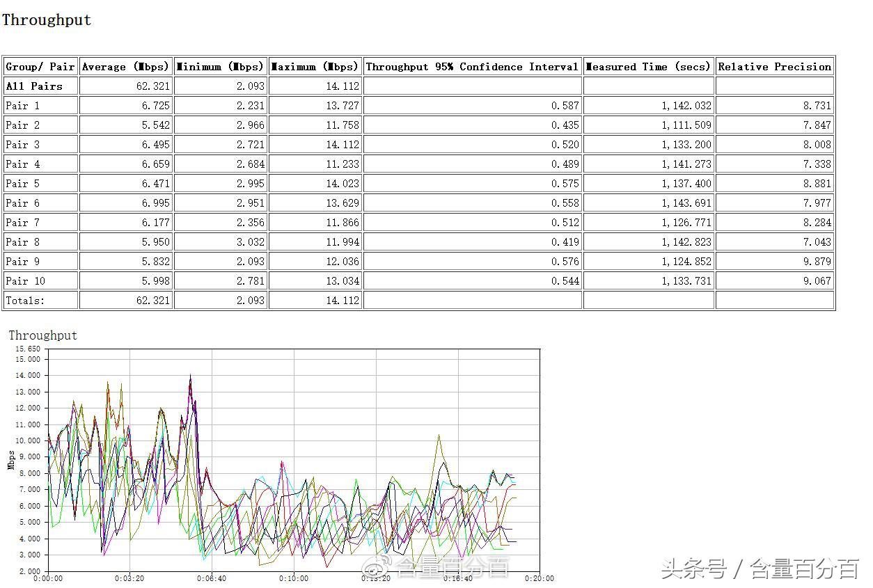Select the Pair 6 row label
This screenshot has height=588, width=873.
coord(23,203)
